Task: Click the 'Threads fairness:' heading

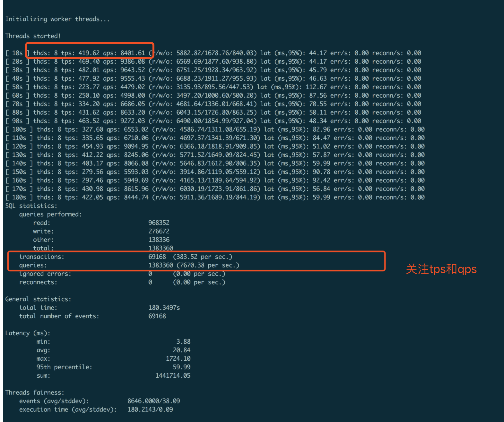Action: 34,393
